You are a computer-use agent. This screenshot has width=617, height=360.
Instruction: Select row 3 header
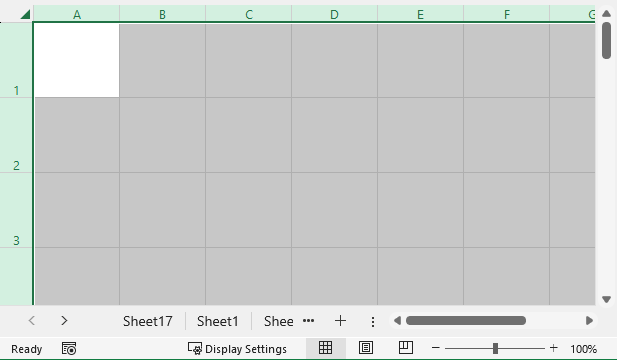[x=16, y=210]
